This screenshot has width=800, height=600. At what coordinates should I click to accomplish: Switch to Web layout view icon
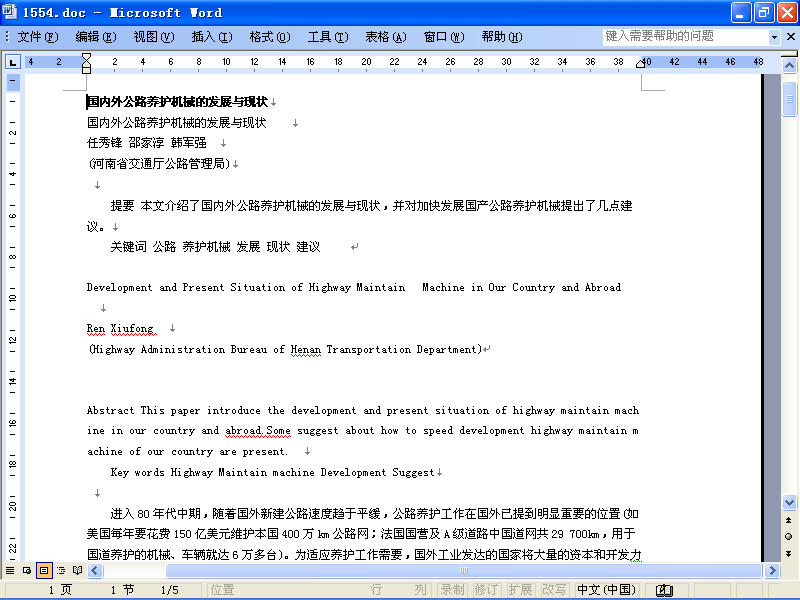click(x=27, y=570)
